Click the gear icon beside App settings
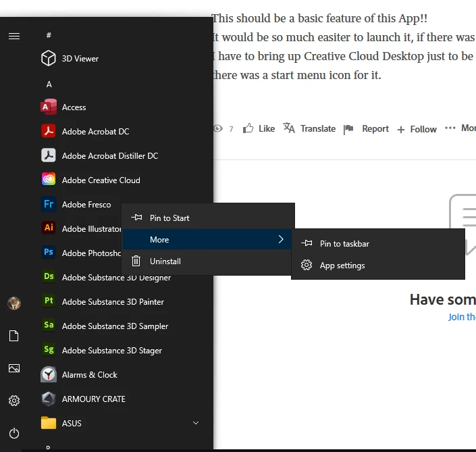This screenshot has width=476, height=452. click(307, 265)
